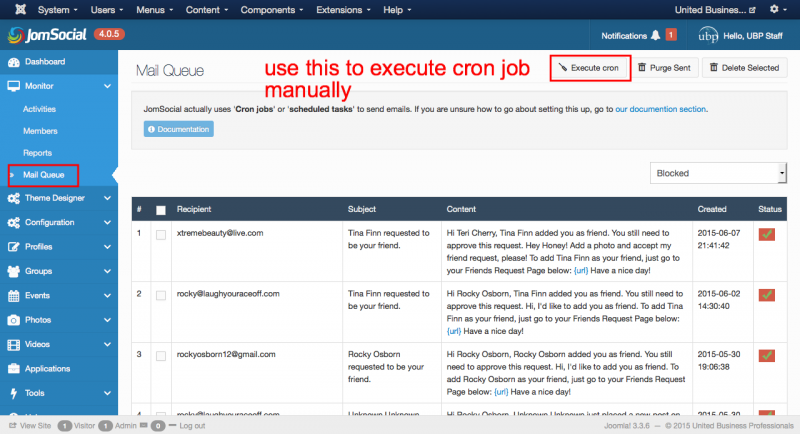Click the status icon for rockyosborn12@gmail.com

click(x=767, y=355)
